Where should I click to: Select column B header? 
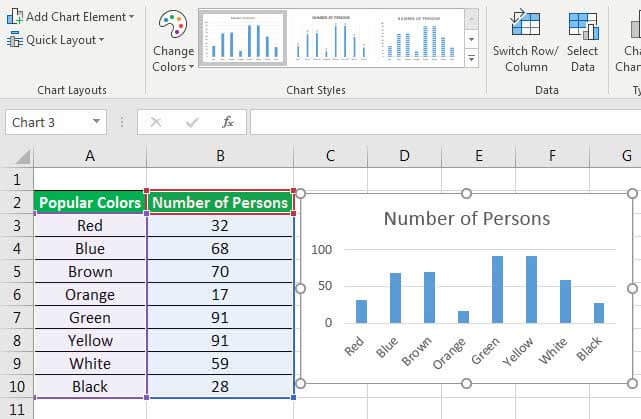[x=220, y=156]
